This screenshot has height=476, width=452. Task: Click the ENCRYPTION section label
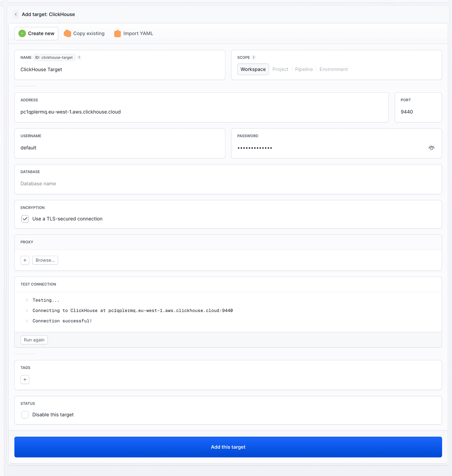pos(32,208)
